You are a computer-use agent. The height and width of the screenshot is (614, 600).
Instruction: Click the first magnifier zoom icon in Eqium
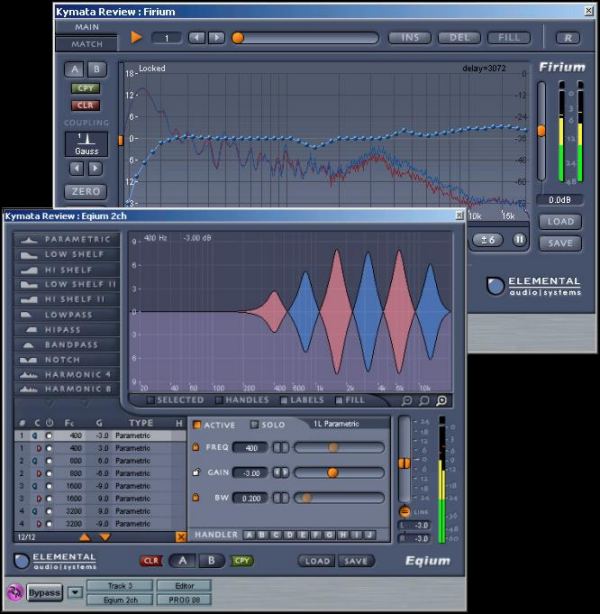407,400
